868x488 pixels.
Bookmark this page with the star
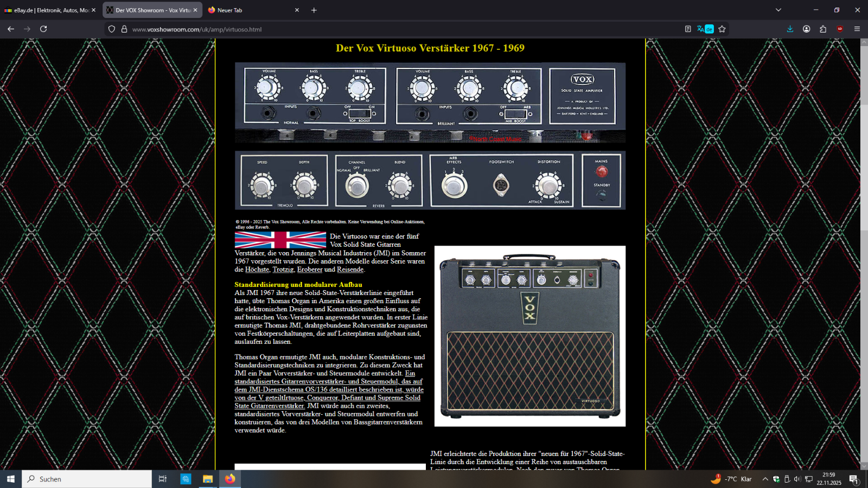click(x=722, y=29)
